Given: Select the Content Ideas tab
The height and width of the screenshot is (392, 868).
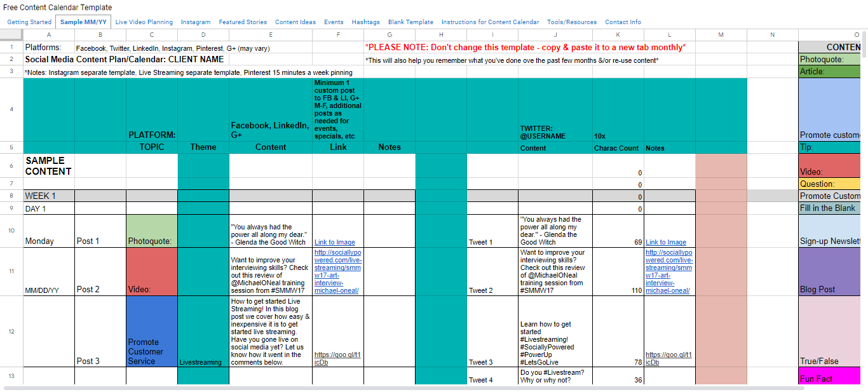Looking at the screenshot, I should click(x=295, y=22).
